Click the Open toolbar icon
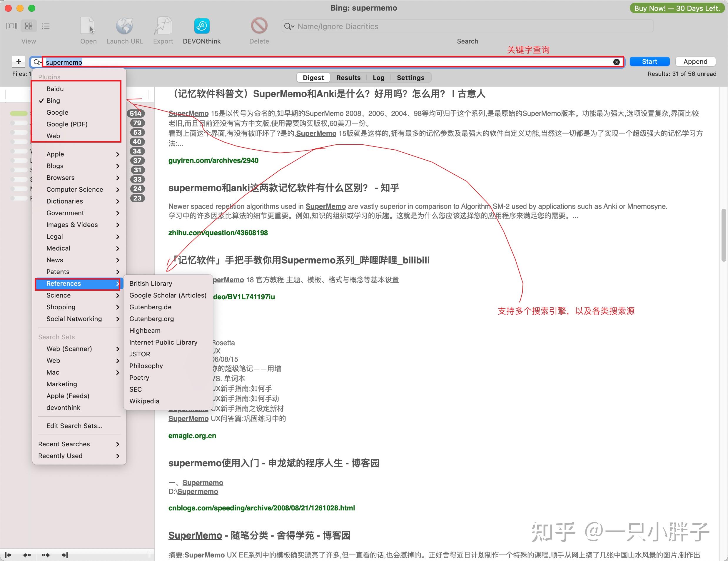 (88, 30)
